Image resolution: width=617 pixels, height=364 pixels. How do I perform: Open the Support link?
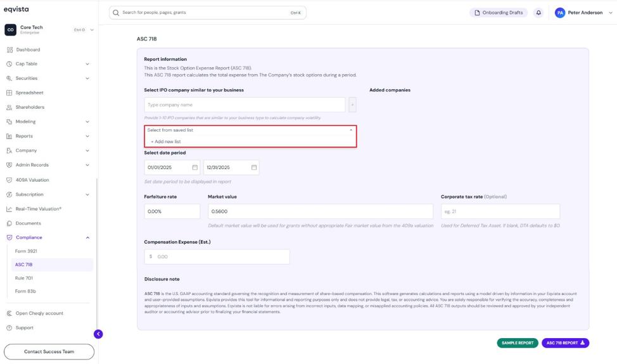25,328
